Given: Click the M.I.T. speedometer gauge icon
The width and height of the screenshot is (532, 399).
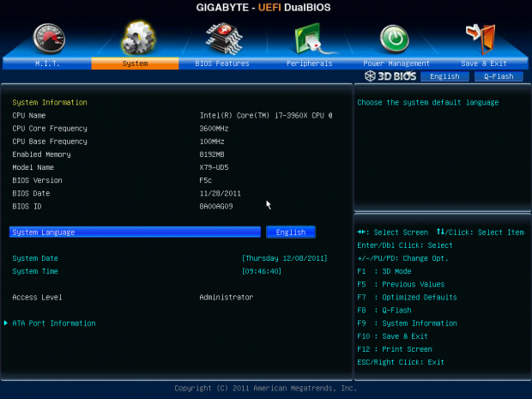Looking at the screenshot, I should click(x=48, y=38).
